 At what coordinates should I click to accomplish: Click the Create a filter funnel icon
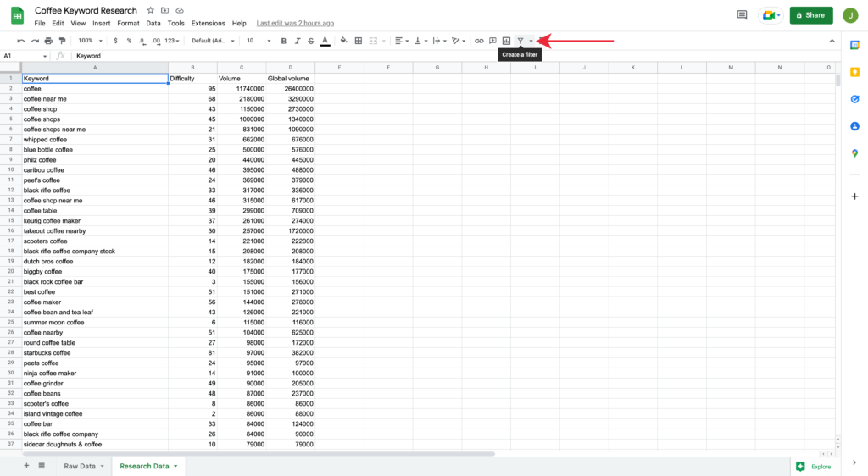(520, 41)
